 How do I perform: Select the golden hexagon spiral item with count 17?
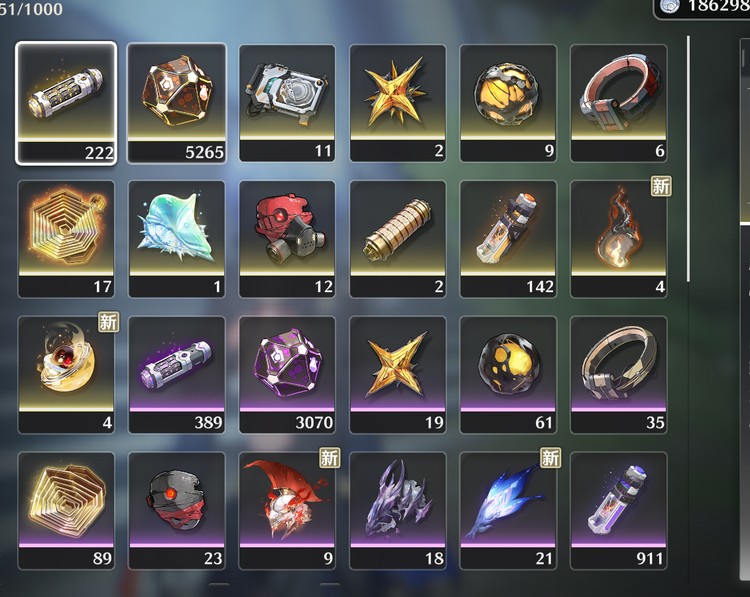point(66,239)
